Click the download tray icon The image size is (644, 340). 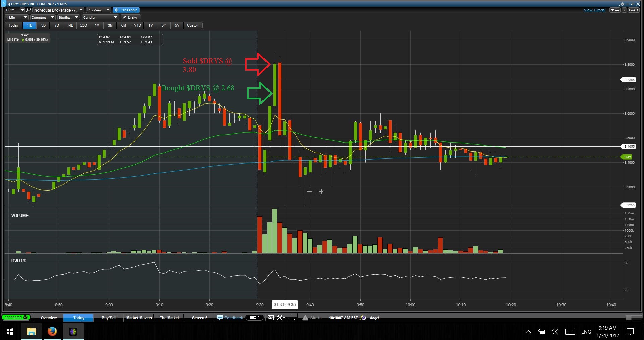(x=292, y=318)
